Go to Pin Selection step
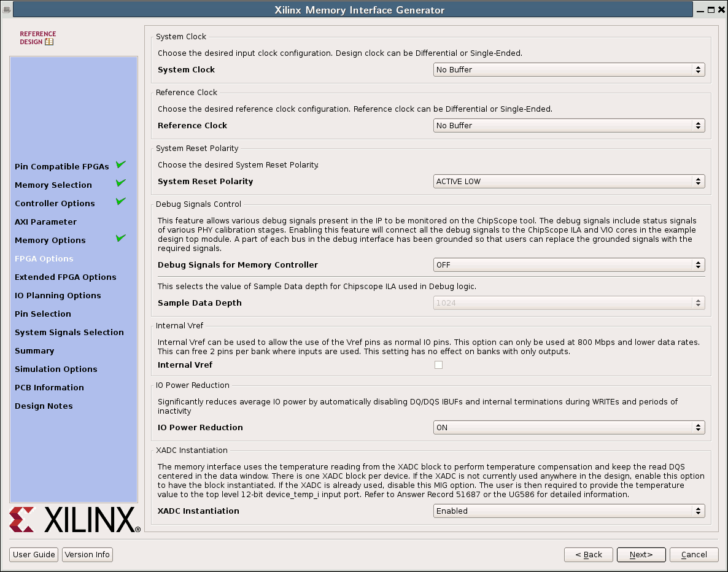The height and width of the screenshot is (572, 728). (x=43, y=314)
